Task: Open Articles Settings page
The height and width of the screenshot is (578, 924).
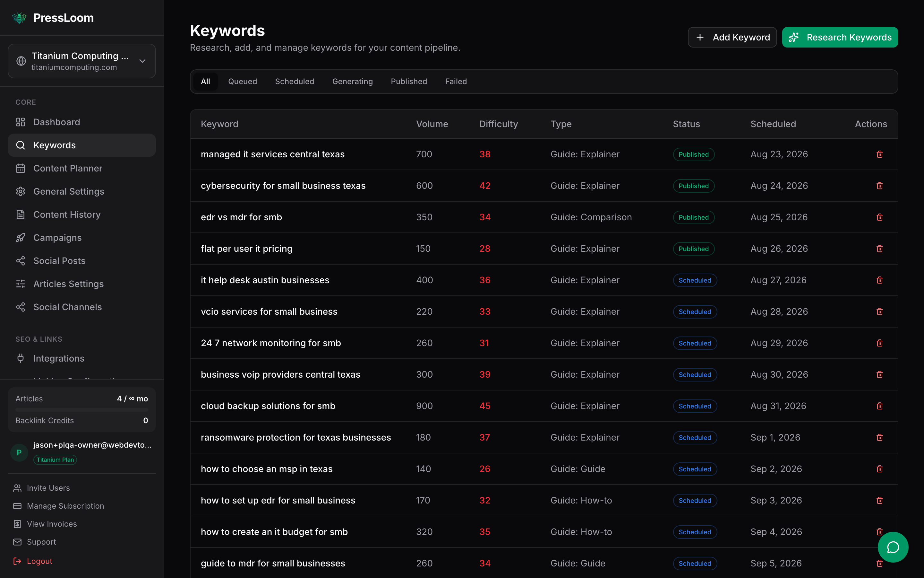Action: (x=82, y=284)
